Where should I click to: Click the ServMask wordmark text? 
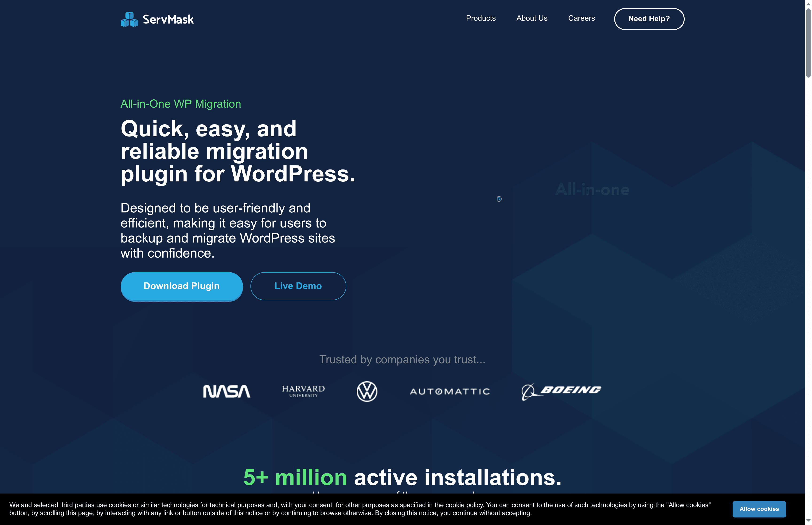click(x=168, y=20)
